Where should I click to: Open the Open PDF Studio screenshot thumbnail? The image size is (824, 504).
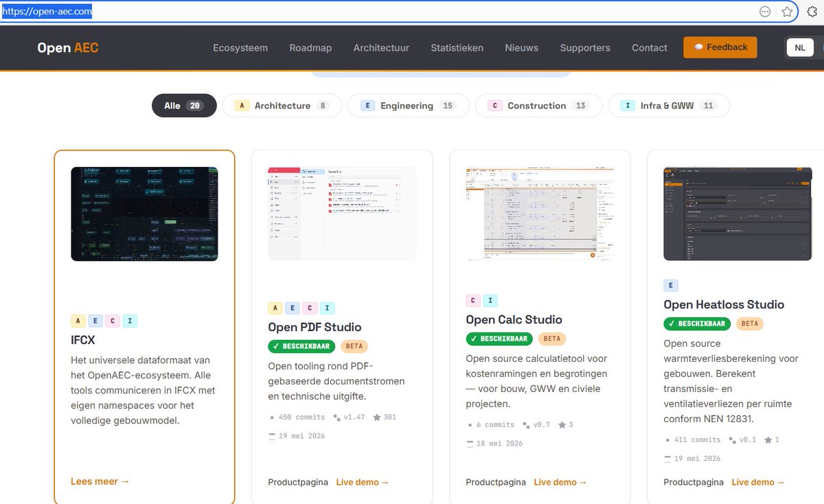pos(342,214)
